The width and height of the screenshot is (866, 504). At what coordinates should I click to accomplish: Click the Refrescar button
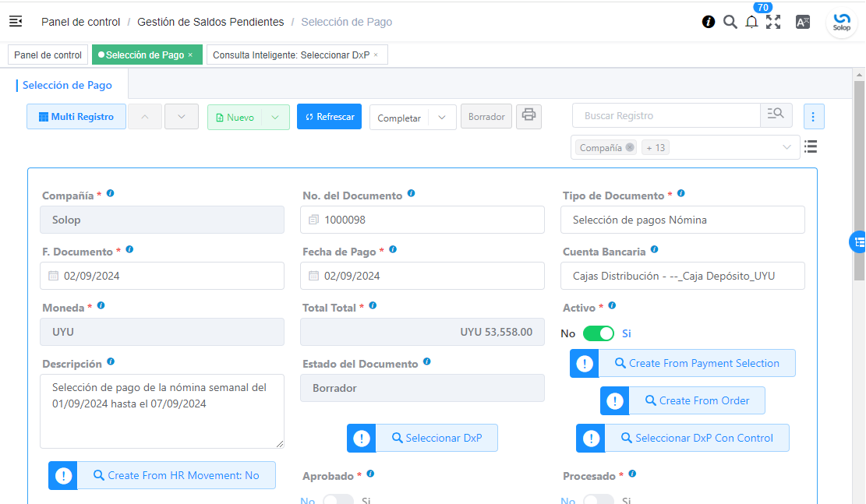click(x=329, y=117)
